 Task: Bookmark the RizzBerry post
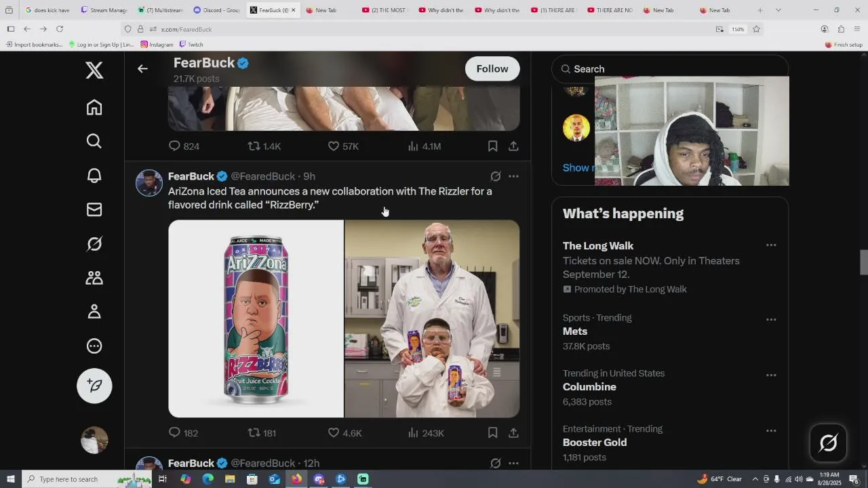click(493, 432)
